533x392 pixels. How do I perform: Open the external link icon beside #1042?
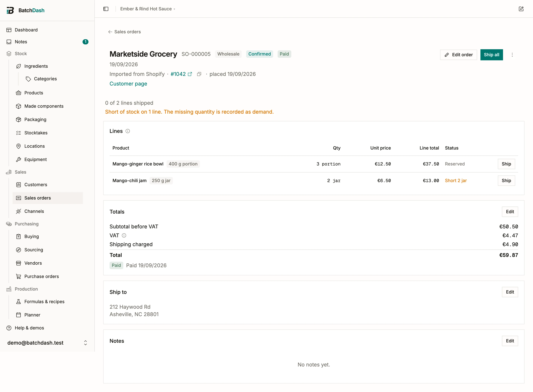coord(190,74)
